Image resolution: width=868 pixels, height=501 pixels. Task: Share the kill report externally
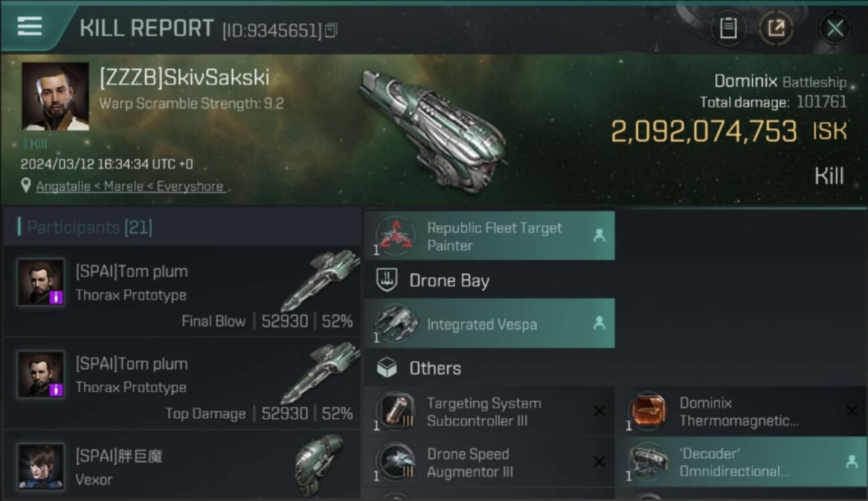pos(776,28)
